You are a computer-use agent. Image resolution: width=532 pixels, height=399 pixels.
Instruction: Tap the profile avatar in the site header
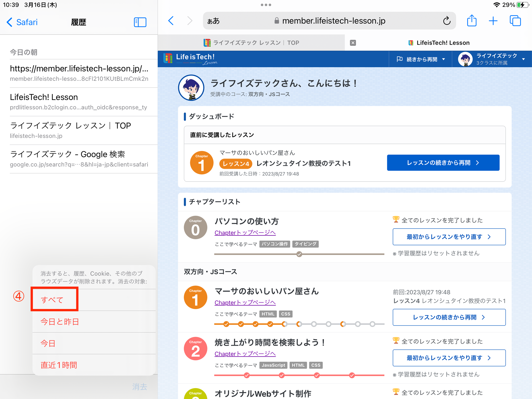click(x=465, y=59)
